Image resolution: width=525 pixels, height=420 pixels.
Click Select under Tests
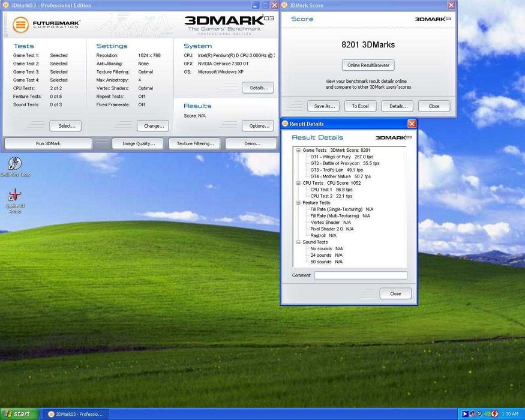pyautogui.click(x=65, y=126)
